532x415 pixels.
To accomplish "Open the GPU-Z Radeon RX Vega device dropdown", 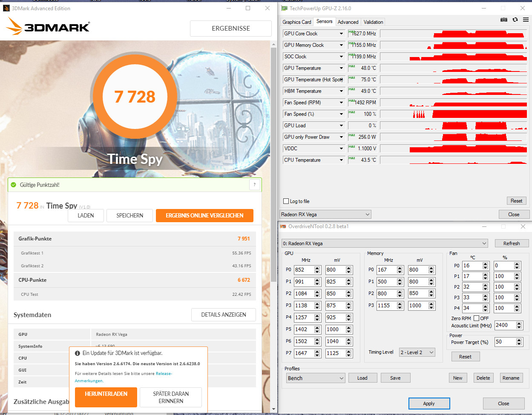I will tap(325, 215).
